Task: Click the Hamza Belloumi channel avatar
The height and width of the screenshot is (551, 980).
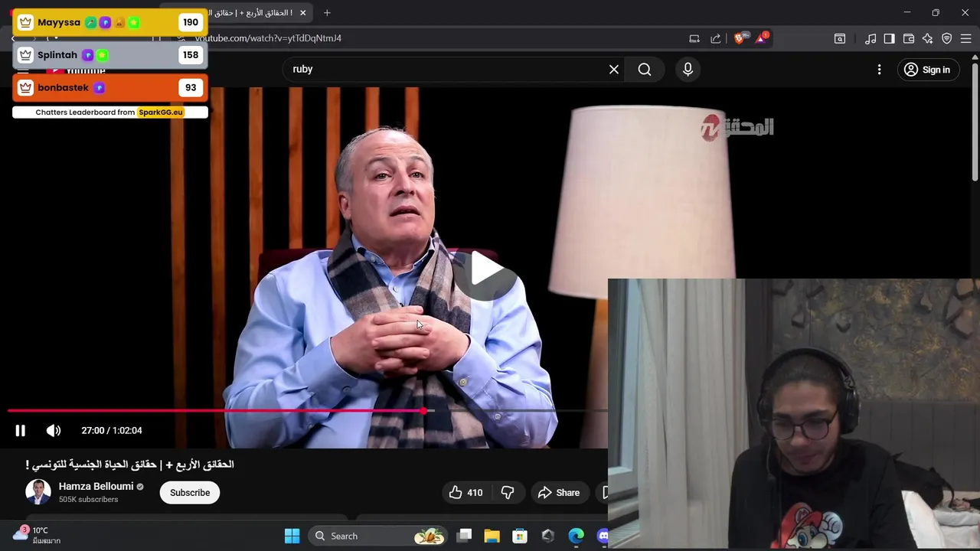Action: [x=38, y=492]
